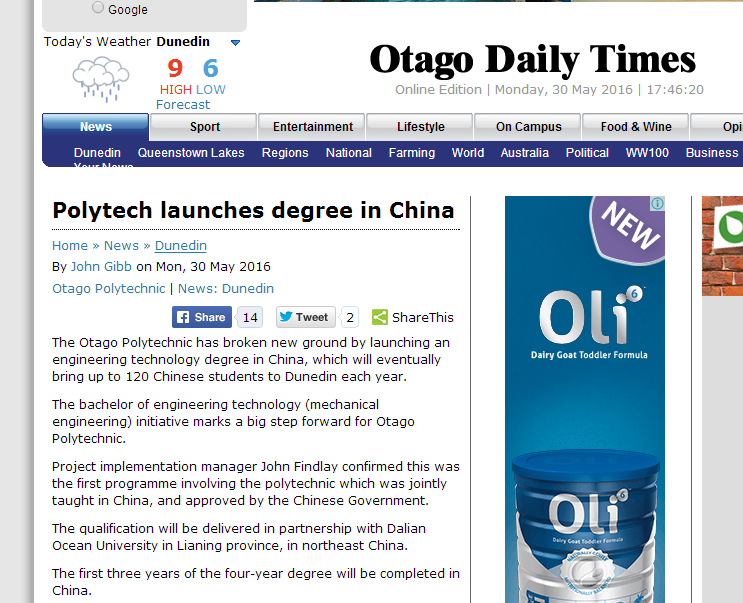Click the ad info icon on Oli banner

[x=657, y=204]
